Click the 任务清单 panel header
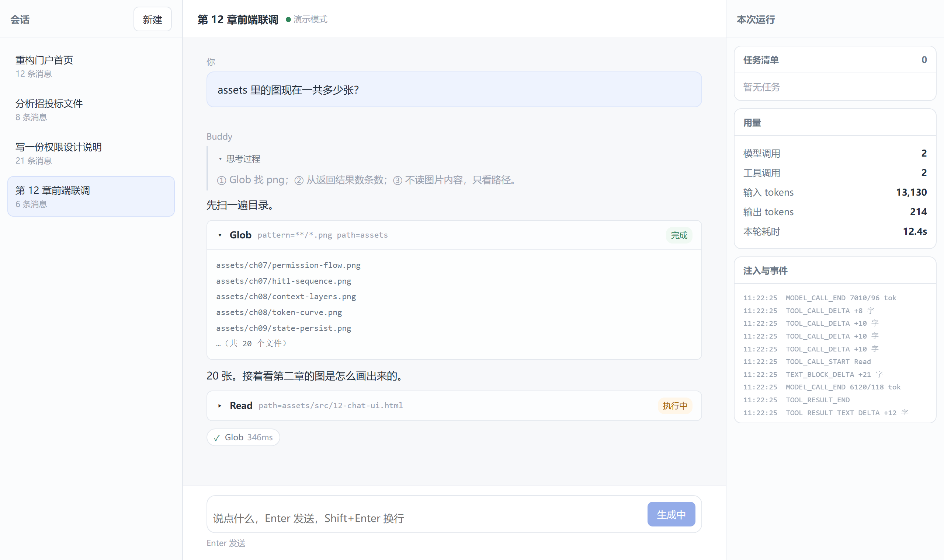 pyautogui.click(x=835, y=60)
